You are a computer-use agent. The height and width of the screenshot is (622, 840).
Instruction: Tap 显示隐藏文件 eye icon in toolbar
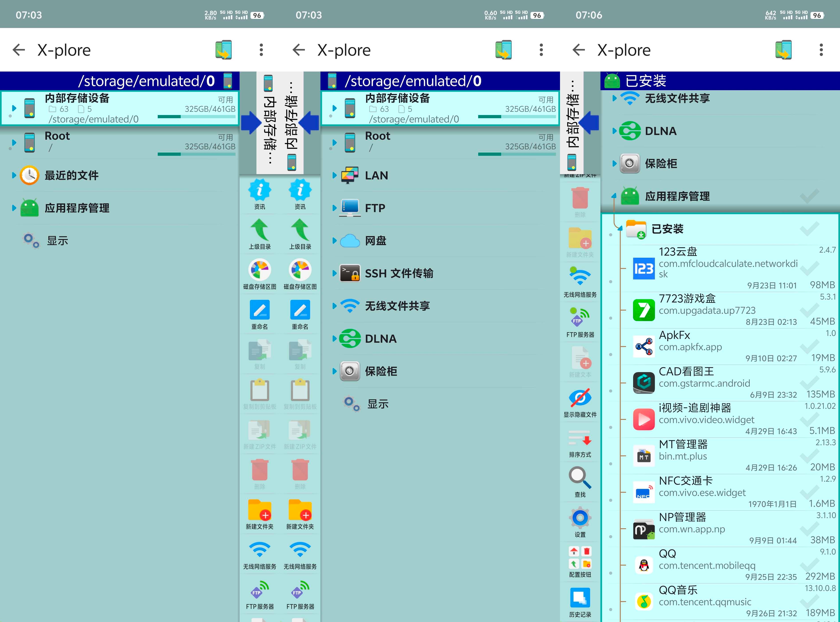(580, 398)
